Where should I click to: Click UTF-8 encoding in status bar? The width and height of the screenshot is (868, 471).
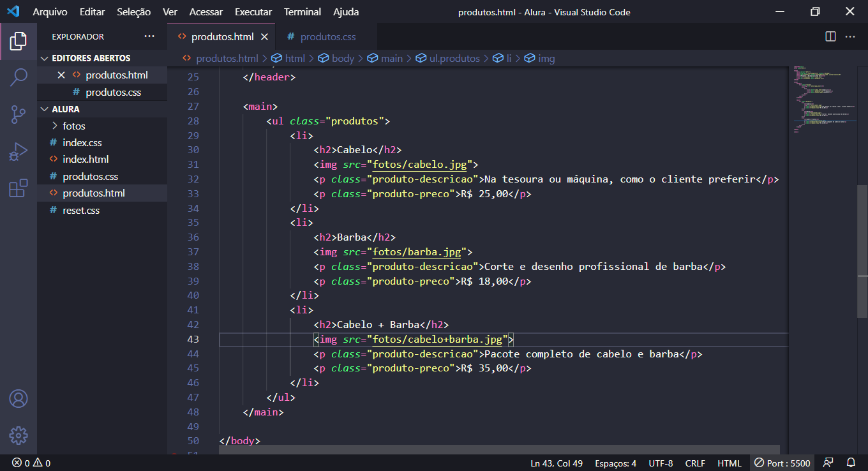661,463
